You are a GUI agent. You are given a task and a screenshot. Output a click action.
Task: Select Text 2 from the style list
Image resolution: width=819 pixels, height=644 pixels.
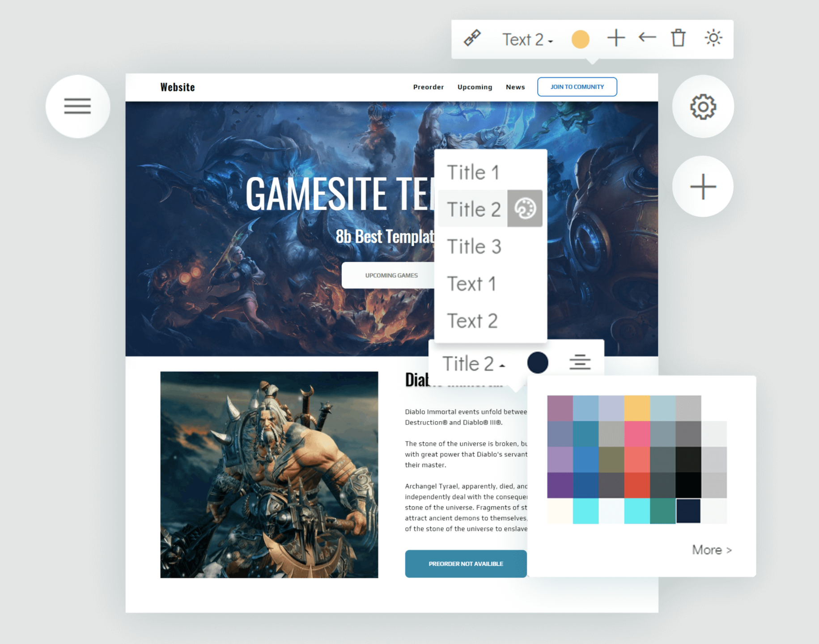coord(472,321)
